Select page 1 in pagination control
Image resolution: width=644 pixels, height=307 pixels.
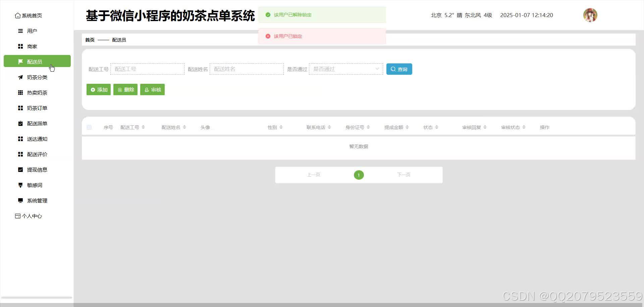[x=359, y=175]
